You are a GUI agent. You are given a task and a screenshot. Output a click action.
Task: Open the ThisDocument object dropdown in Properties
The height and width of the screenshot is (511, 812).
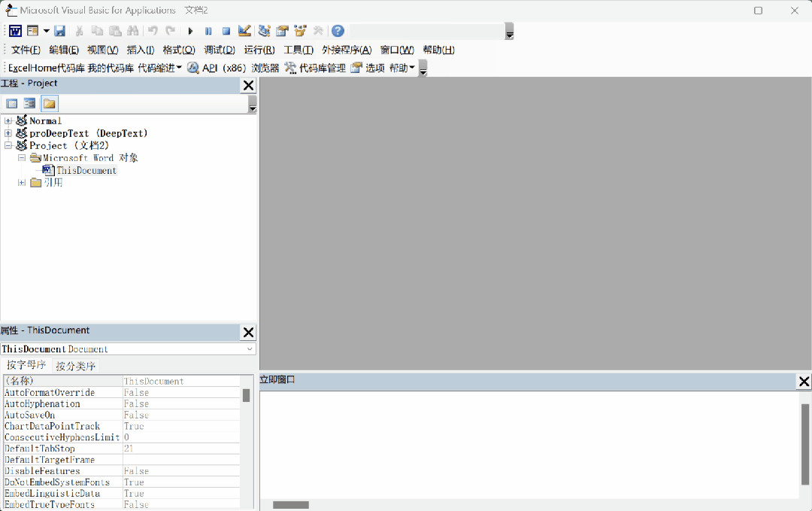point(250,349)
